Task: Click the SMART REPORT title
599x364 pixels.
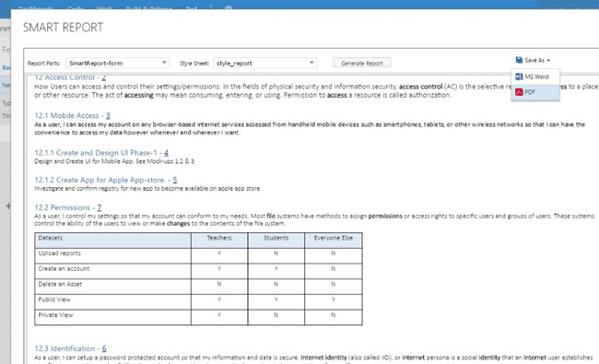Action: [63, 28]
